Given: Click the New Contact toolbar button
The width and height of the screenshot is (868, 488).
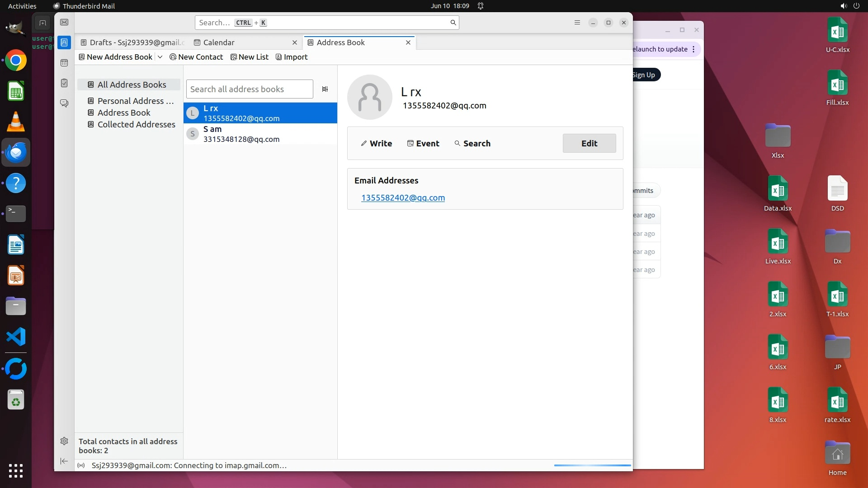Looking at the screenshot, I should click(x=196, y=57).
